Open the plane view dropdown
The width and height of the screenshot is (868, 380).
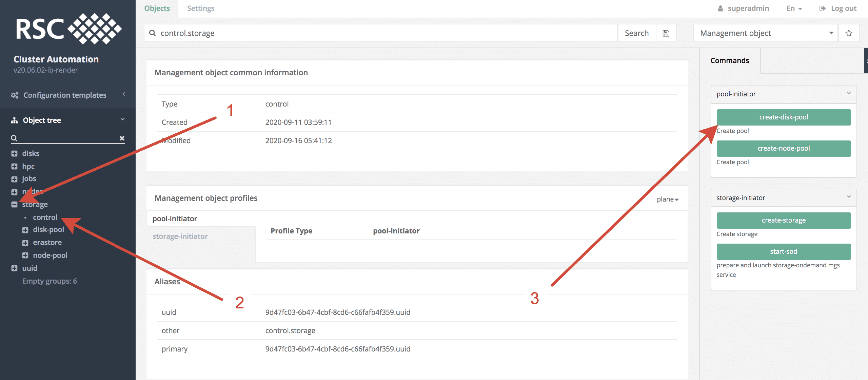point(667,199)
